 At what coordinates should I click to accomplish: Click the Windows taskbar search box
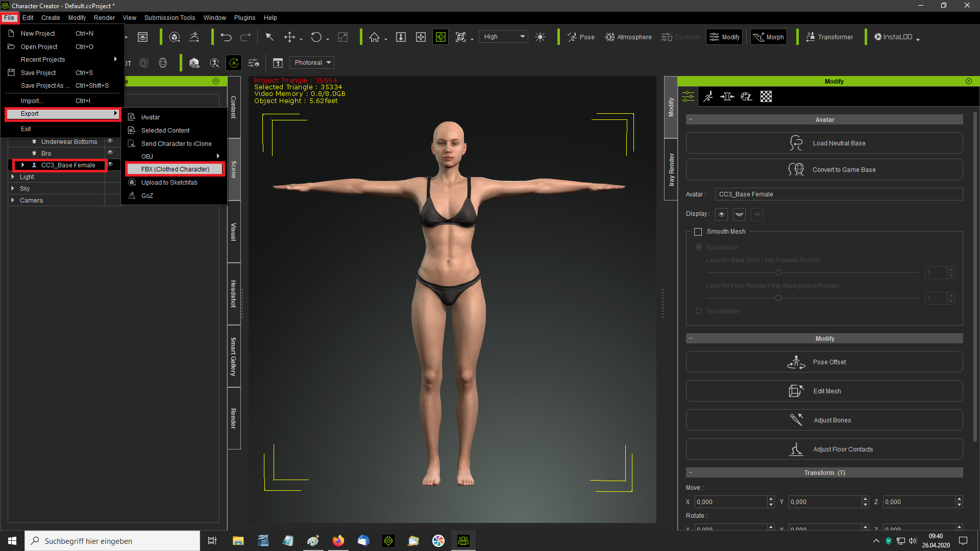point(112,541)
